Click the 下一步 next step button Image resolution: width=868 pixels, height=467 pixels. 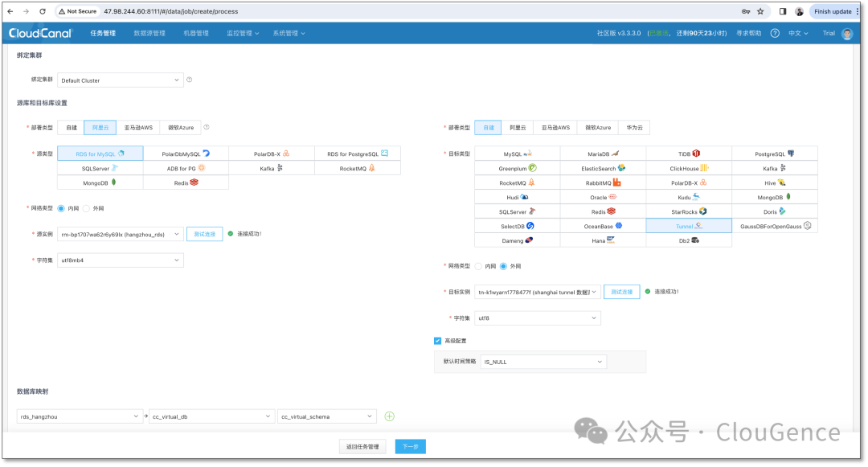pos(410,447)
